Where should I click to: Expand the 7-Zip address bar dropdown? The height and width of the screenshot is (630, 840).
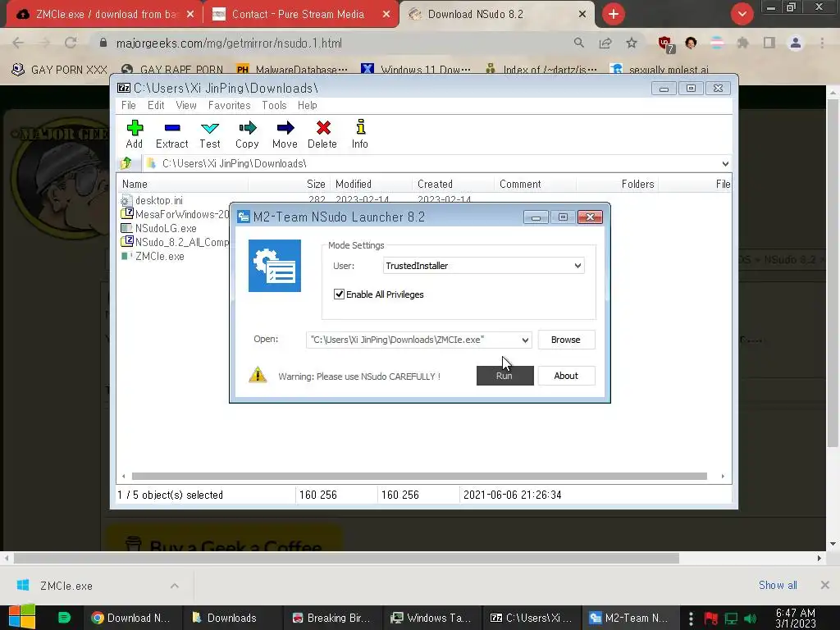pos(725,163)
